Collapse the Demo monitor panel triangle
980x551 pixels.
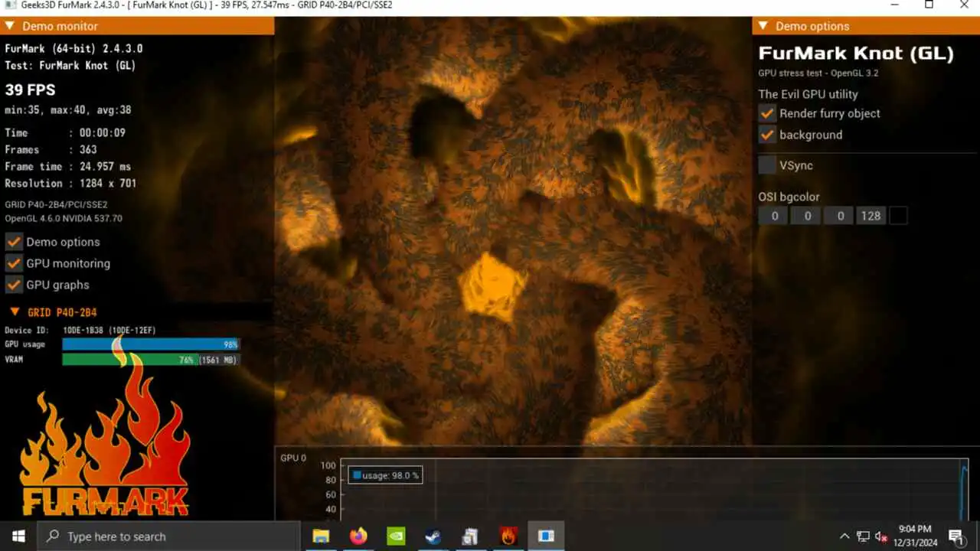10,26
